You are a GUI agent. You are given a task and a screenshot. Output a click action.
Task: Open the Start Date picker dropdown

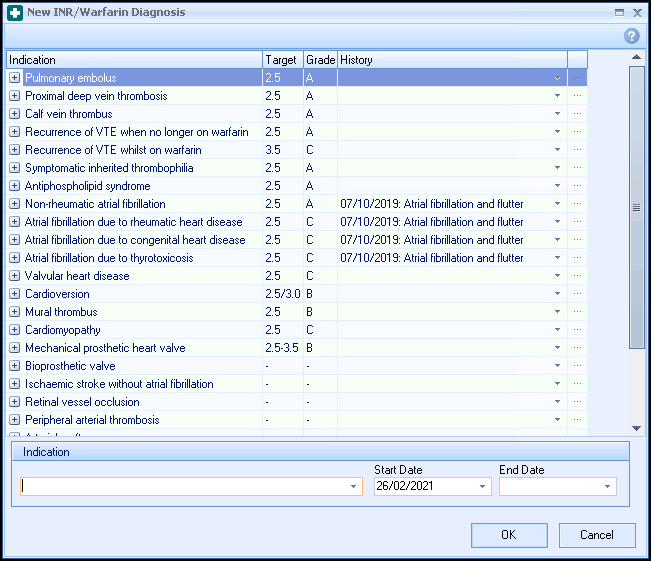[483, 487]
